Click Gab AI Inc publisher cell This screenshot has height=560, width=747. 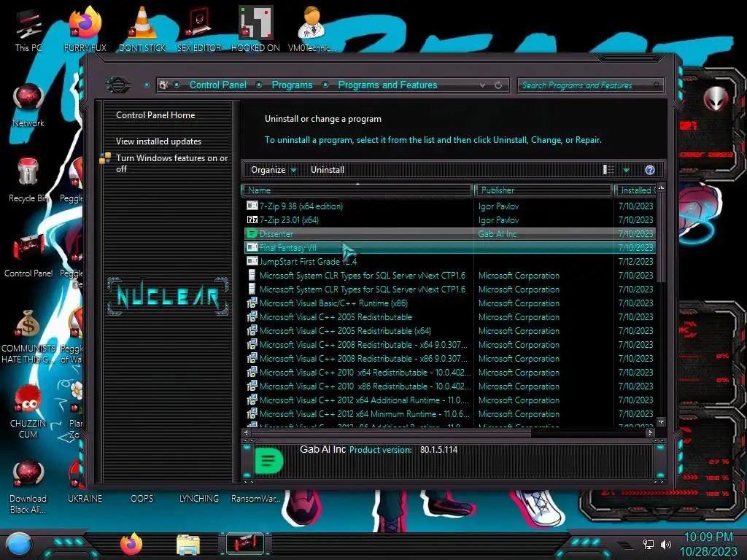[498, 234]
